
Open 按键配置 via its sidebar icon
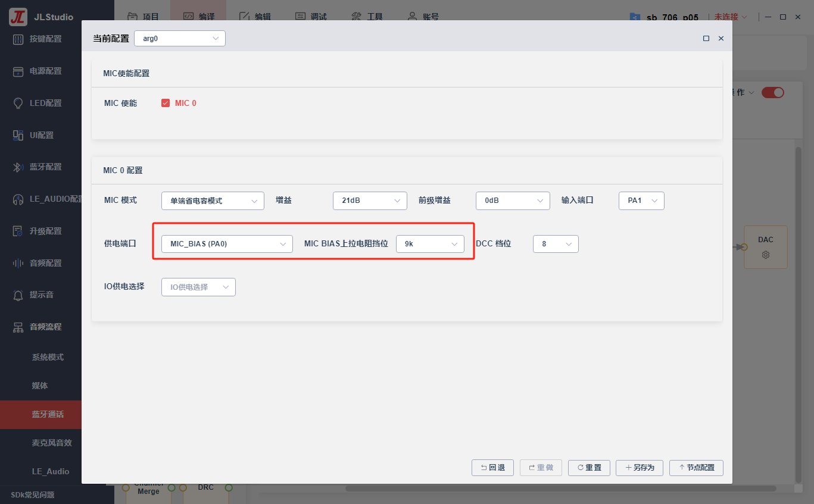pyautogui.click(x=18, y=39)
